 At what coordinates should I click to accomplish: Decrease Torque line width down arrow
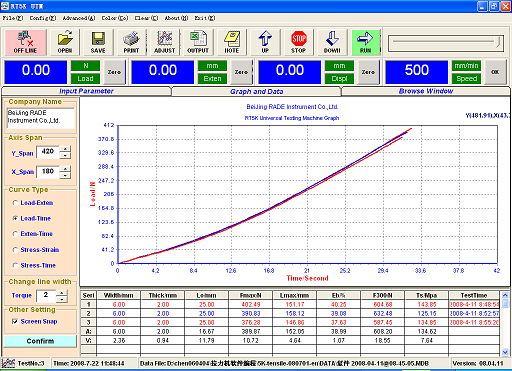click(x=62, y=299)
